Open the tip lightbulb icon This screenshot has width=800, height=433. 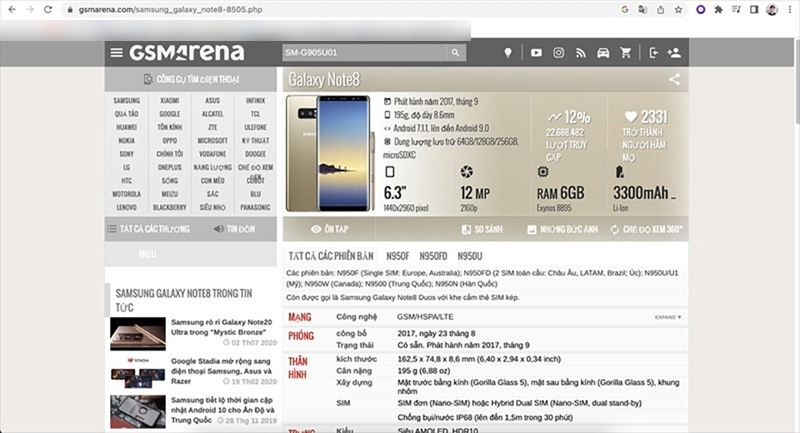coord(508,53)
